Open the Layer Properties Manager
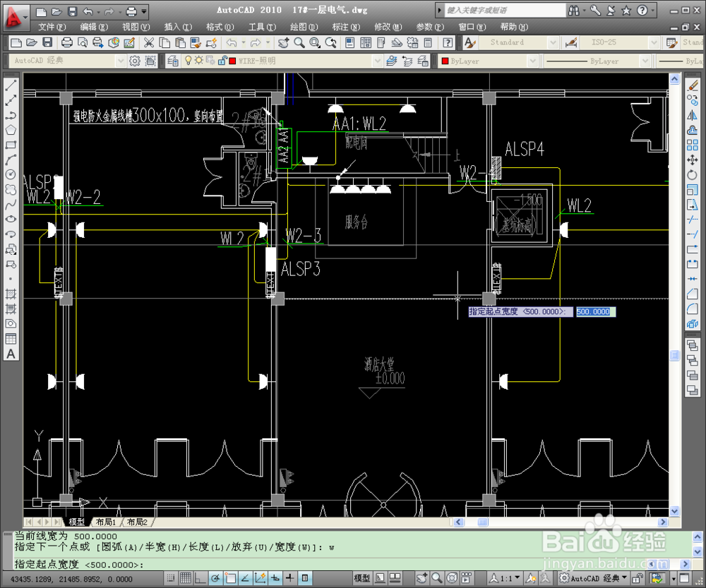 point(172,61)
